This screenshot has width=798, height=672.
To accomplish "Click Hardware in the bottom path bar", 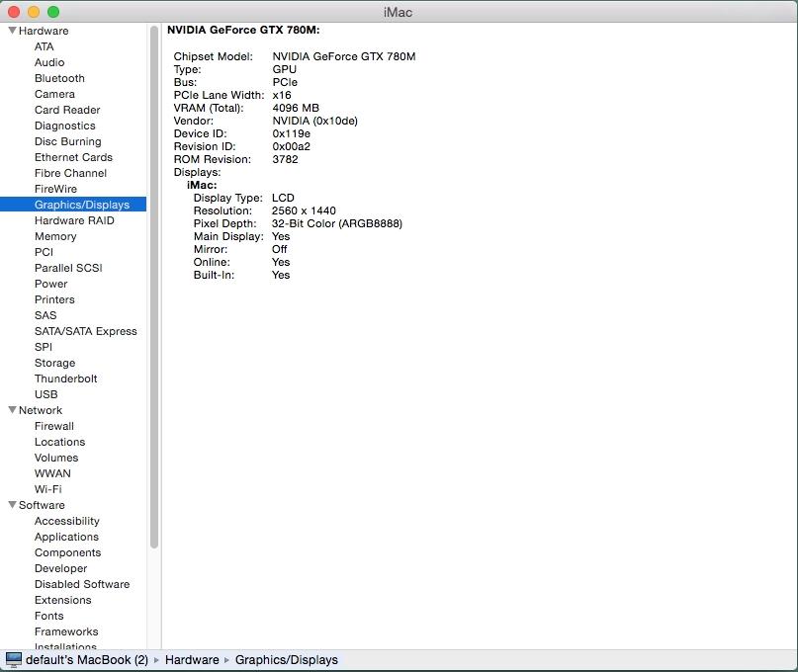I will tap(192, 660).
